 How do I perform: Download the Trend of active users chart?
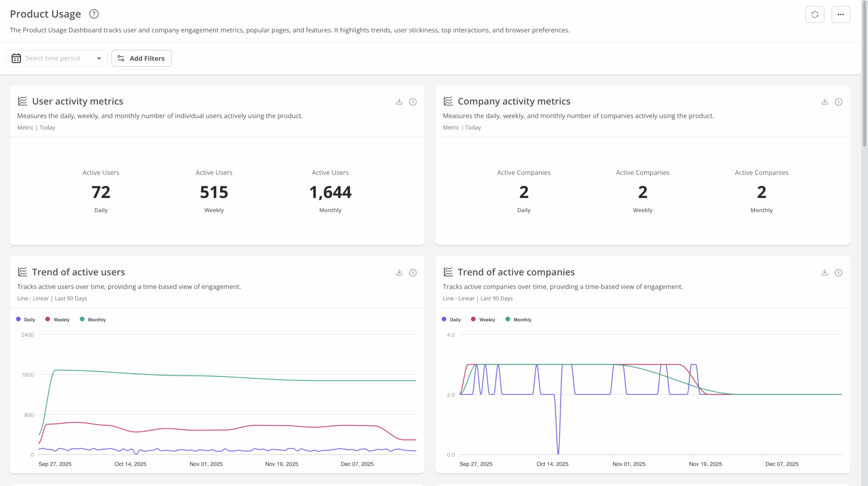click(399, 272)
